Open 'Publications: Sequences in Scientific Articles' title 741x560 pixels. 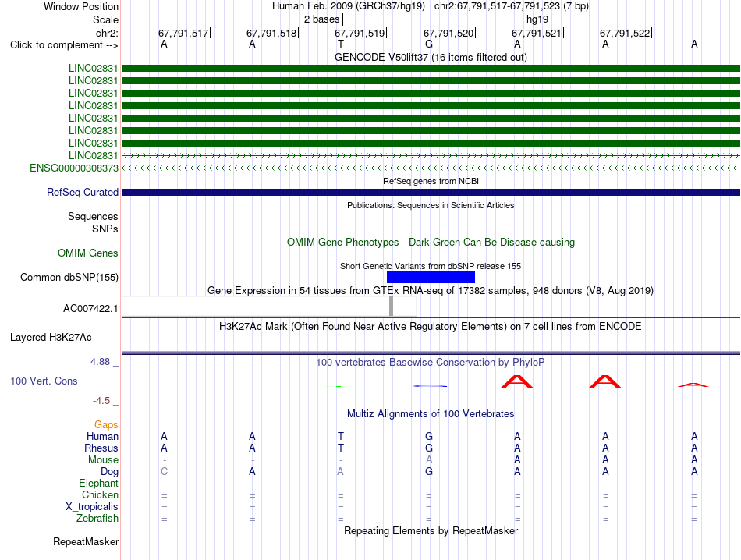tap(431, 205)
